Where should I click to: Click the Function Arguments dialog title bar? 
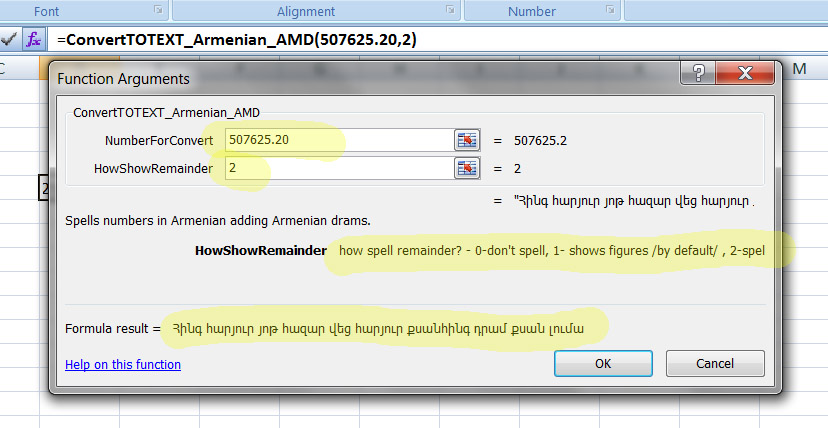point(350,77)
